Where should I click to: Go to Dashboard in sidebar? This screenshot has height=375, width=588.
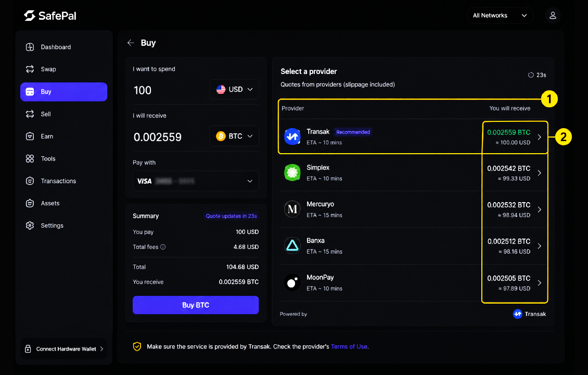tap(64, 47)
